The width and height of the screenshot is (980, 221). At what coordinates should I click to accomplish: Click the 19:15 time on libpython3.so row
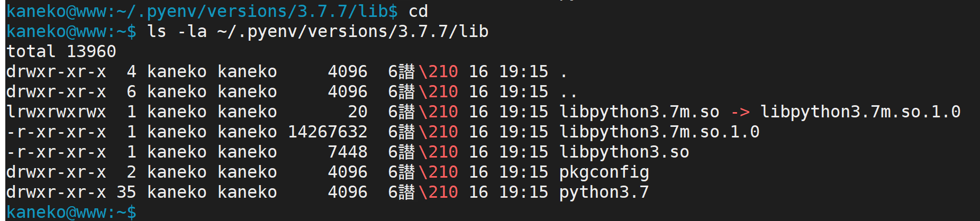coord(524,152)
